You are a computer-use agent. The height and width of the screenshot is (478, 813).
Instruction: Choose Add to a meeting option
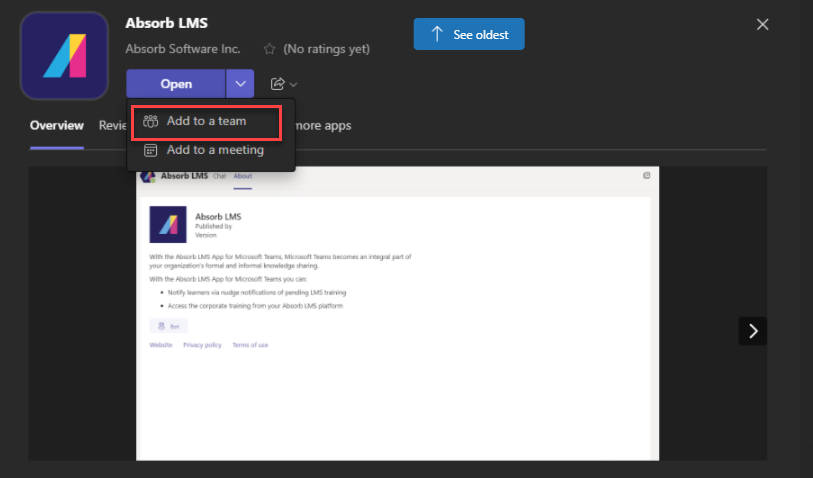coord(215,150)
